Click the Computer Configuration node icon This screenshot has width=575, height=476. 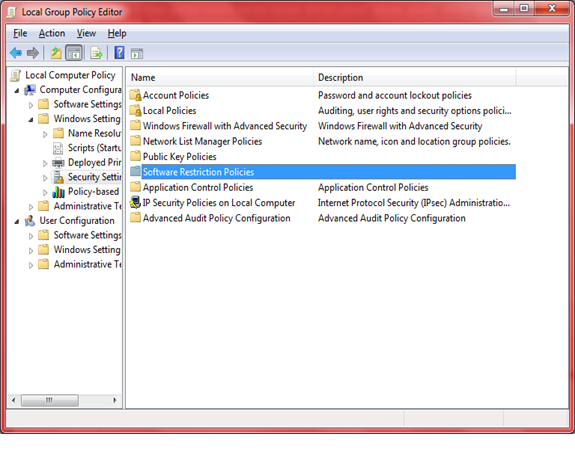tap(30, 90)
